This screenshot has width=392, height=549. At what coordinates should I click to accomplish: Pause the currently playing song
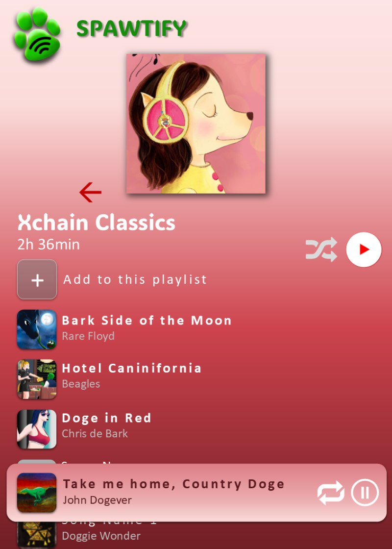coord(365,493)
